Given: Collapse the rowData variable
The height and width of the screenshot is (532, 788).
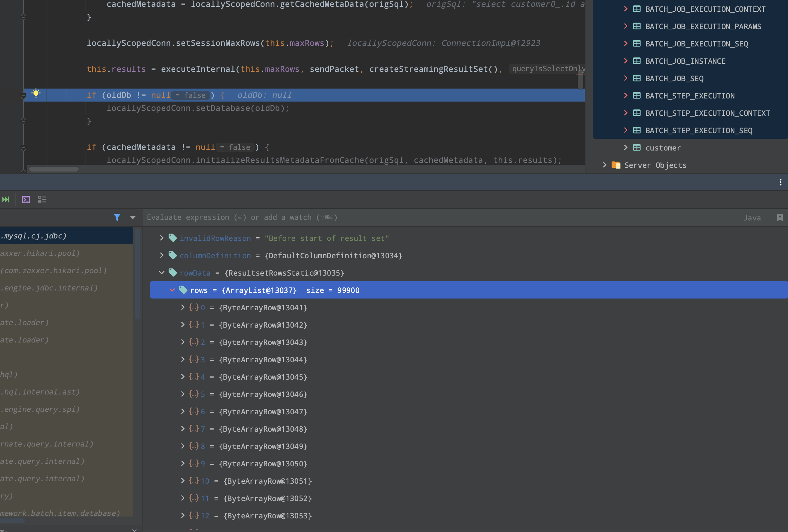Looking at the screenshot, I should (162, 273).
